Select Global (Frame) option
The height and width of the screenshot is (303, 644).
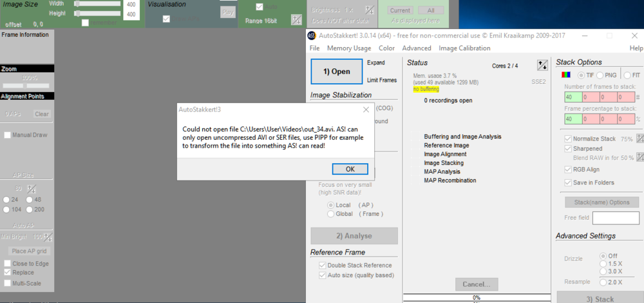click(330, 214)
